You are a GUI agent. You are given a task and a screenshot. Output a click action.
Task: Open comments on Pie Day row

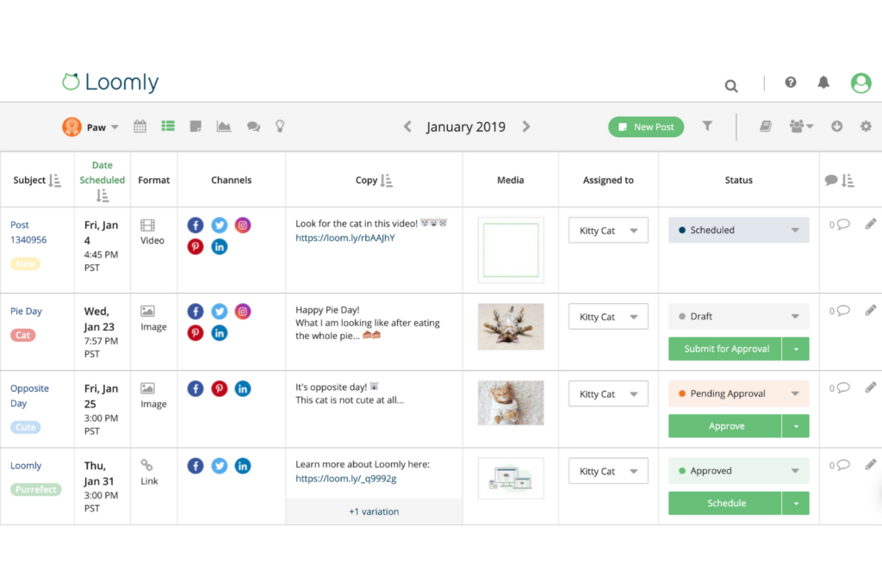839,310
